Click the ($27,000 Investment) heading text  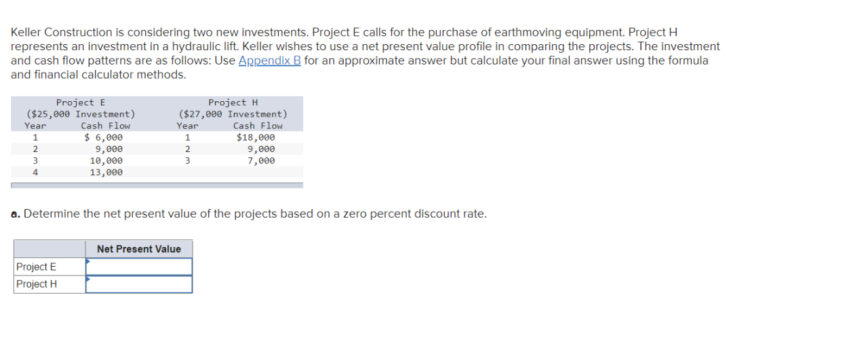pos(233,114)
